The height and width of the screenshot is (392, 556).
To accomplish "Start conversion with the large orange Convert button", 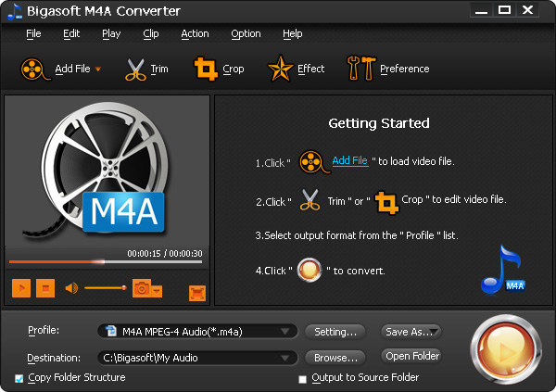I will (506, 349).
